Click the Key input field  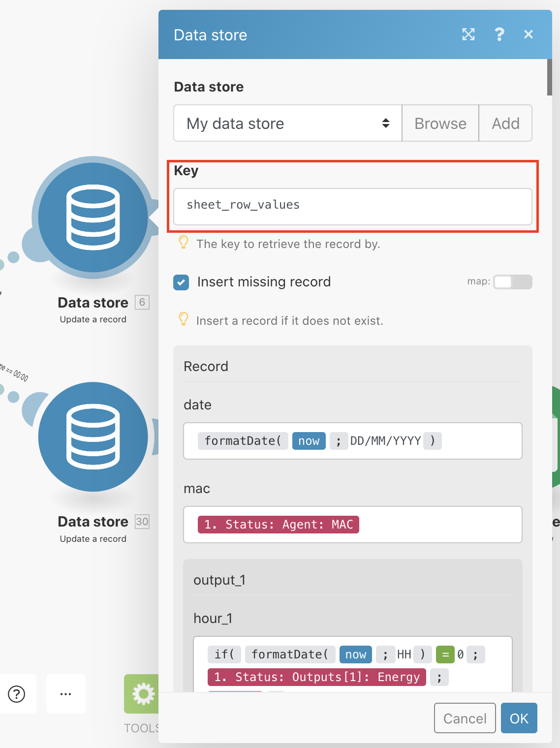[353, 207]
